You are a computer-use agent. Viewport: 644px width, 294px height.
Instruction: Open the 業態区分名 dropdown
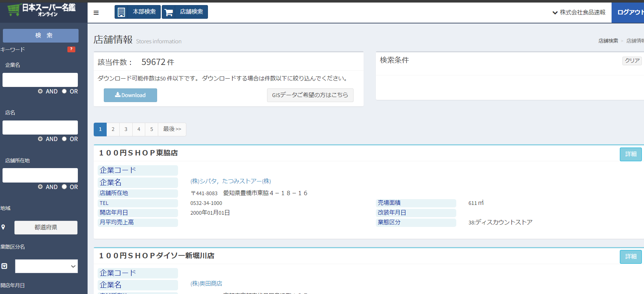click(x=46, y=266)
